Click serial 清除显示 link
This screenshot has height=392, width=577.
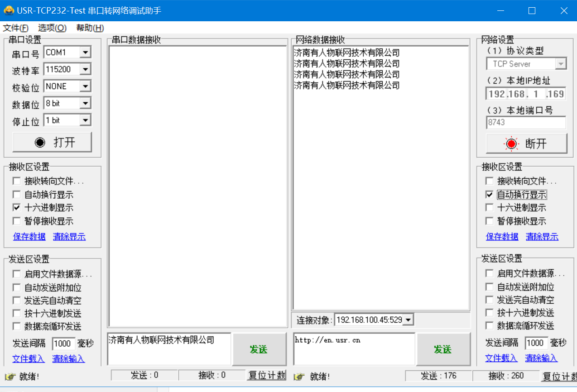point(69,236)
